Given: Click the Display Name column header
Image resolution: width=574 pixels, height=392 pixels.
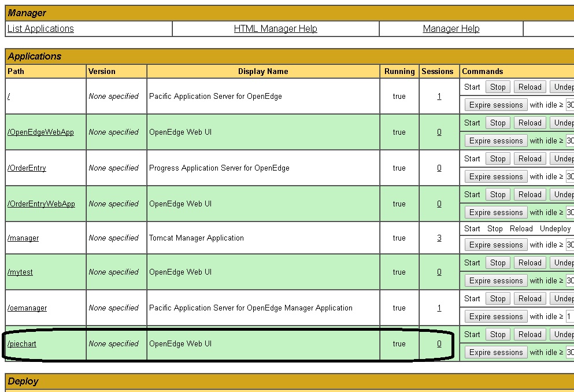Looking at the screenshot, I should pos(263,71).
